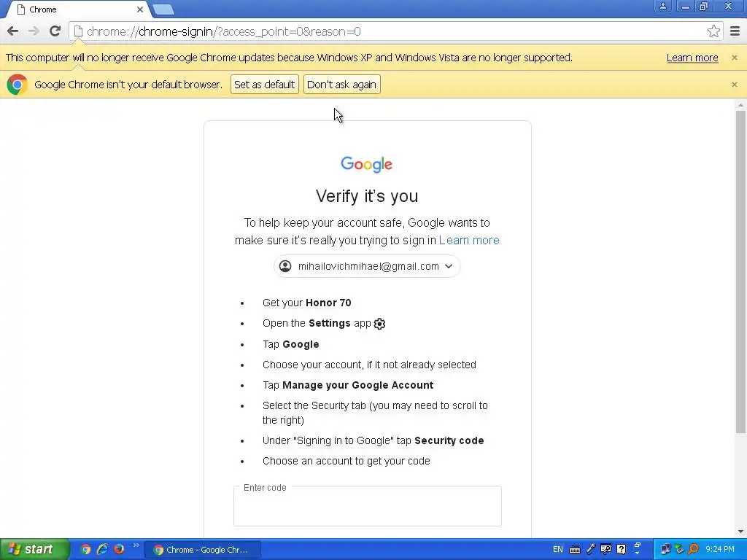
Task: Click the scrollbar up arrow
Action: pos(740,105)
